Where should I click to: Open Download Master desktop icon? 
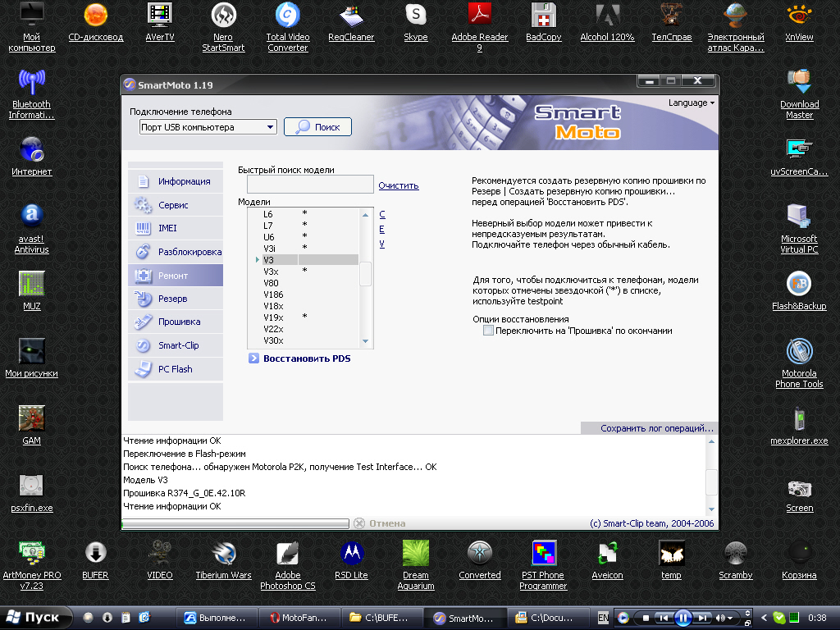pyautogui.click(x=799, y=94)
